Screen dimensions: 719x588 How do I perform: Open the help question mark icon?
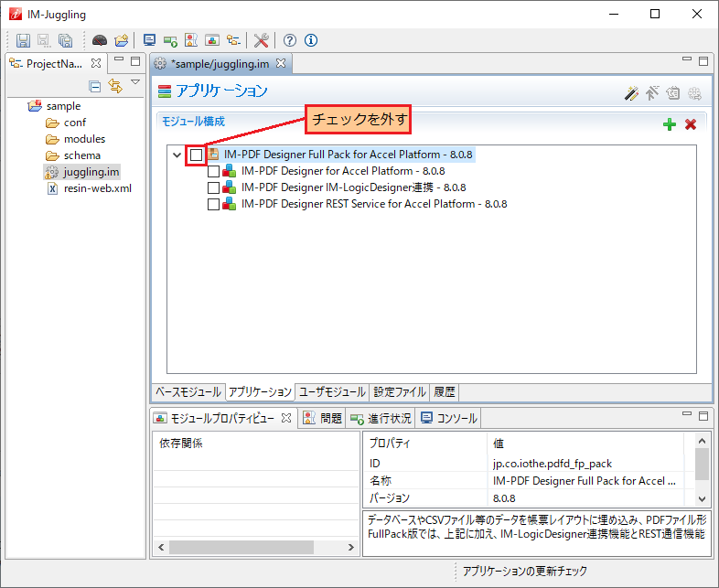[x=289, y=40]
